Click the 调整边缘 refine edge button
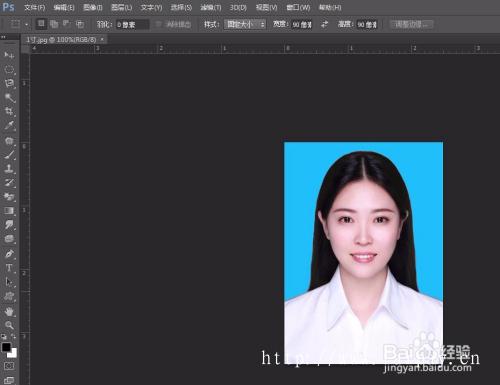The height and width of the screenshot is (385, 500). point(412,24)
